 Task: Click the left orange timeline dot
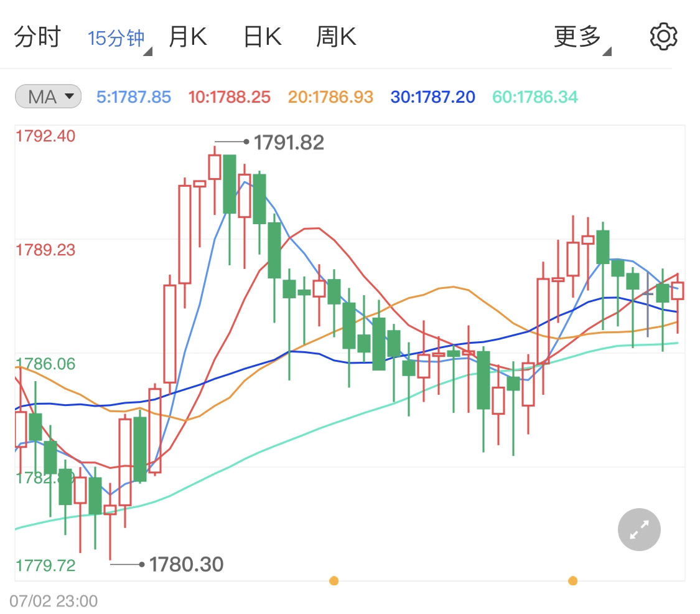click(x=334, y=581)
